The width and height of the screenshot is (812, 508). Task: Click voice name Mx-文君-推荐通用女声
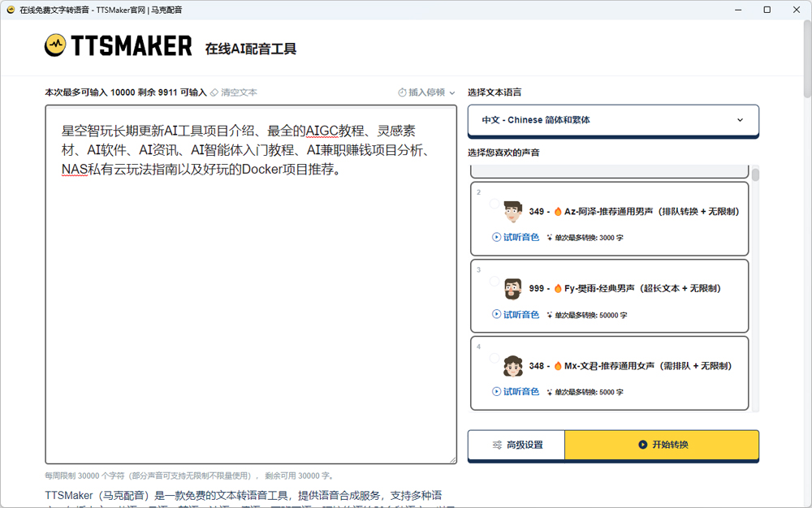coord(610,366)
